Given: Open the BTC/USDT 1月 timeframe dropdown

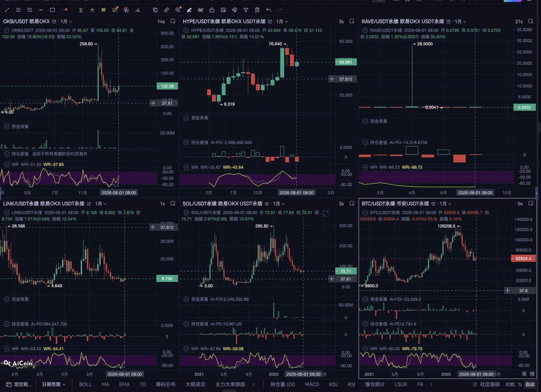Looking at the screenshot, I should click(x=446, y=204).
